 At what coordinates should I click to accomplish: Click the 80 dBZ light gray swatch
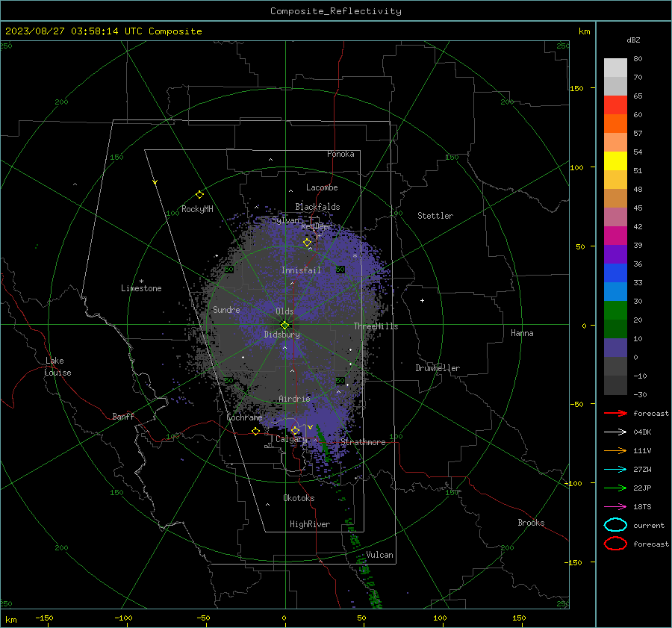point(615,67)
